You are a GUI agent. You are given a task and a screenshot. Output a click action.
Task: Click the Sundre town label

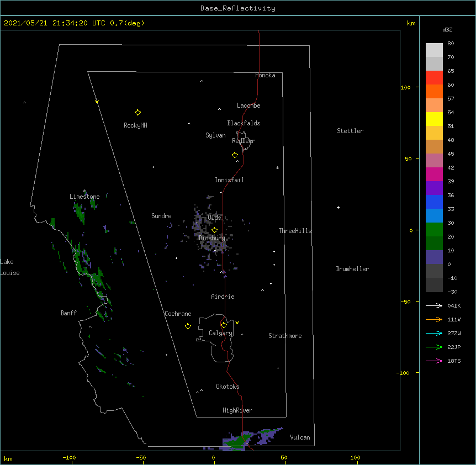pos(161,216)
